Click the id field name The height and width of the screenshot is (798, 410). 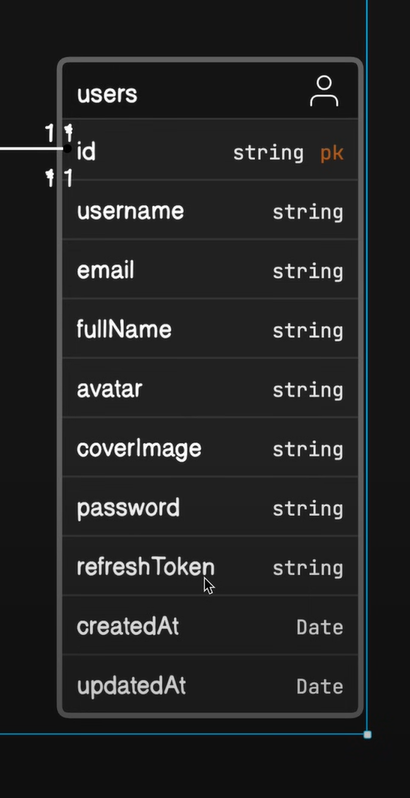pyautogui.click(x=86, y=152)
